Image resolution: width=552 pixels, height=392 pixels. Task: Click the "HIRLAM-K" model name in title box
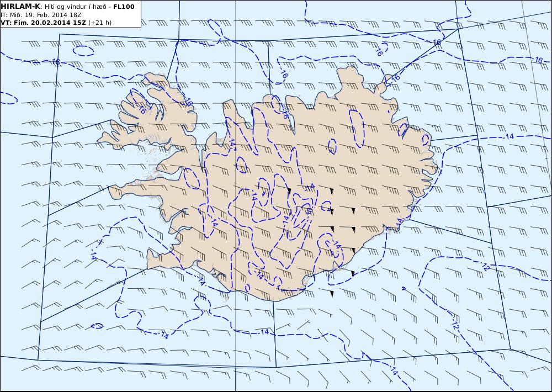point(20,7)
